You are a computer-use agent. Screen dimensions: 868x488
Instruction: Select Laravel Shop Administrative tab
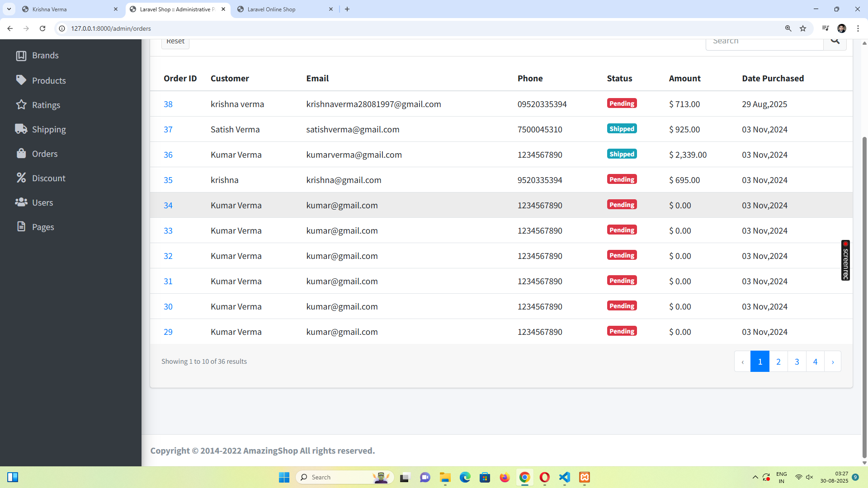point(178,9)
